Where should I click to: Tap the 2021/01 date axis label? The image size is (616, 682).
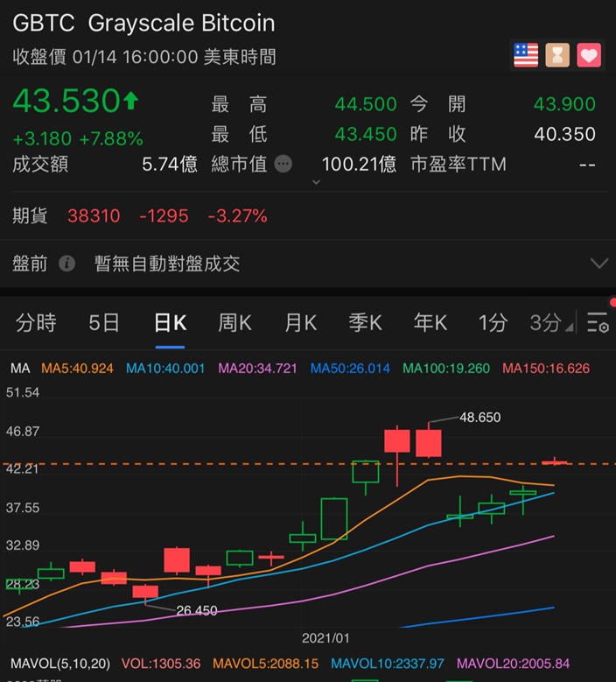click(x=325, y=638)
